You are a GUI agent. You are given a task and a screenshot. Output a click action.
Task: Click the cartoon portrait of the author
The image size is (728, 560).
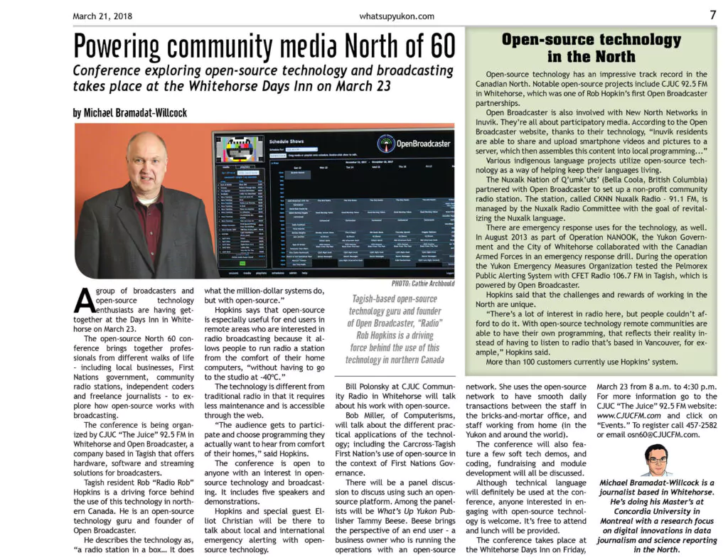click(656, 461)
